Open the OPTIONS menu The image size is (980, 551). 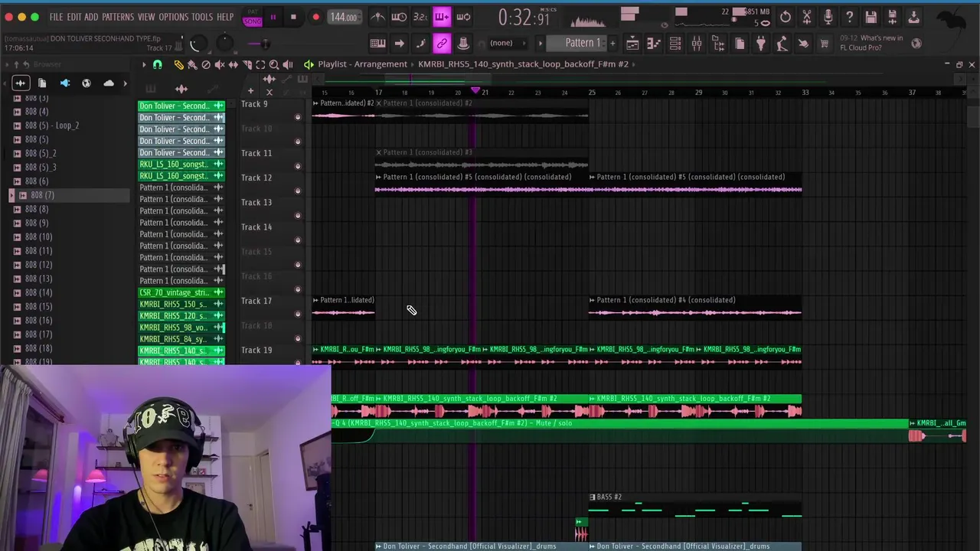(173, 17)
